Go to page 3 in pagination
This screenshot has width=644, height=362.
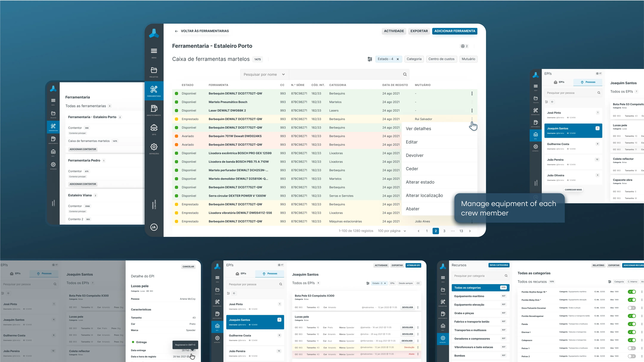click(x=444, y=231)
